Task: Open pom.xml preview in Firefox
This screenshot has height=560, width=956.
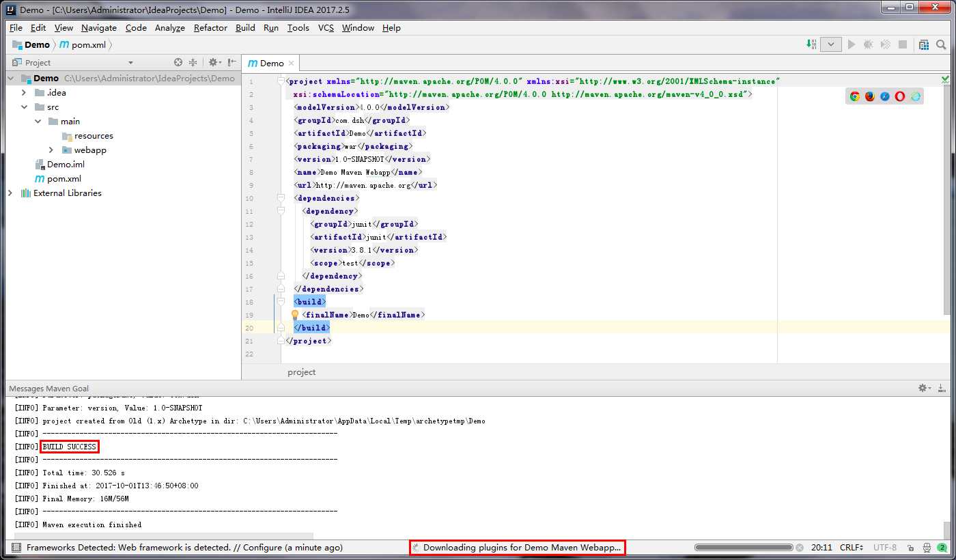Action: (x=869, y=96)
